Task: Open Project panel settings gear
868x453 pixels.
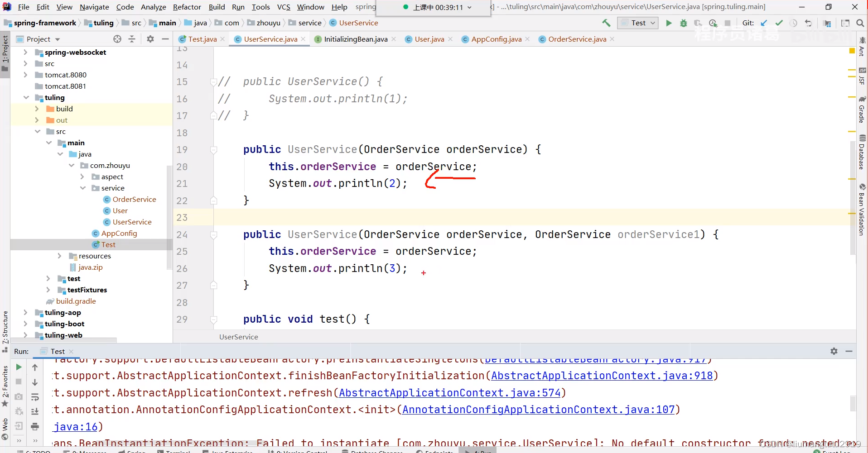Action: tap(150, 39)
